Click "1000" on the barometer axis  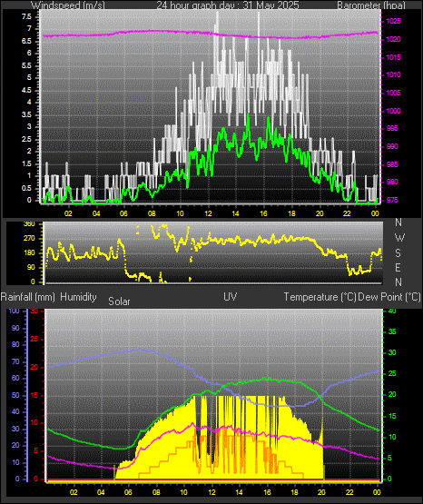point(393,111)
